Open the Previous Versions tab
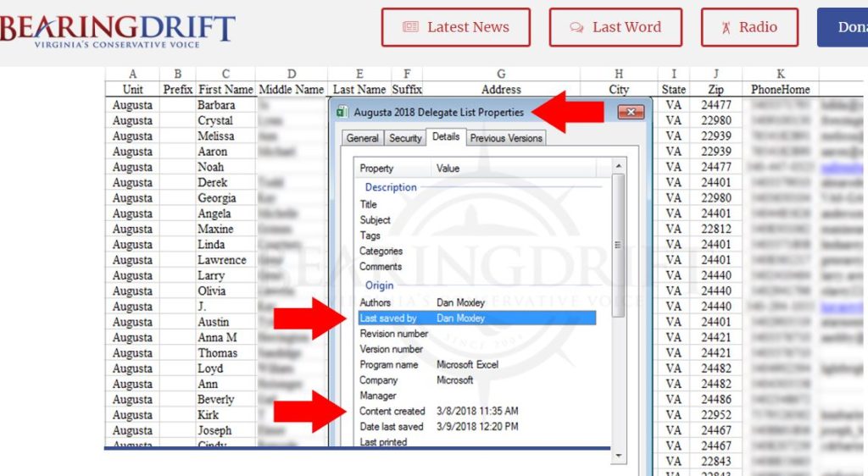This screenshot has width=868, height=476. click(506, 138)
